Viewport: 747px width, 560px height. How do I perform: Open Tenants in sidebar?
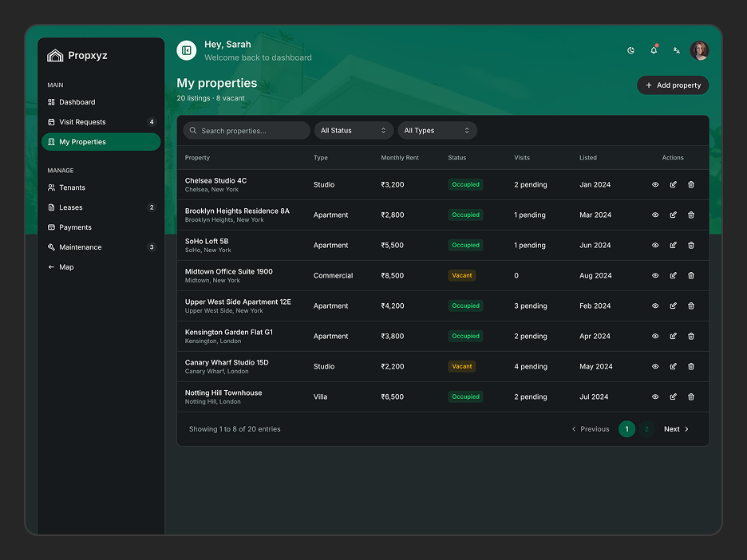[101, 187]
